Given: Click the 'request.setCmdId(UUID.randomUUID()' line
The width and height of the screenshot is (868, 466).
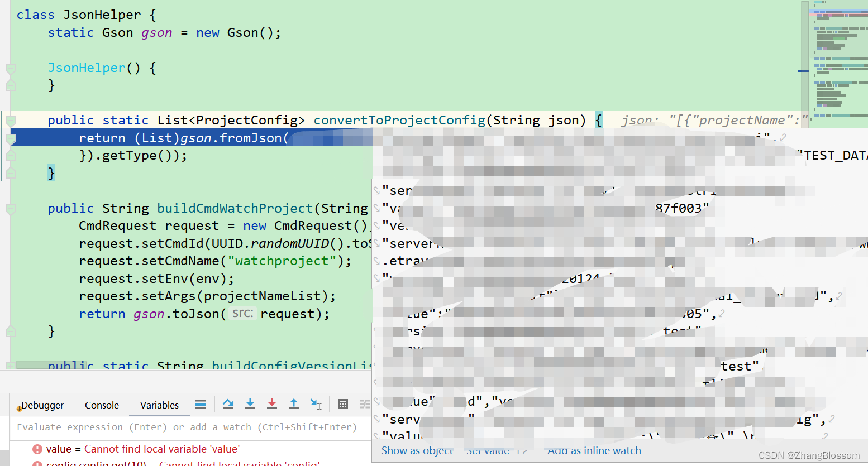Looking at the screenshot, I should click(x=225, y=244).
